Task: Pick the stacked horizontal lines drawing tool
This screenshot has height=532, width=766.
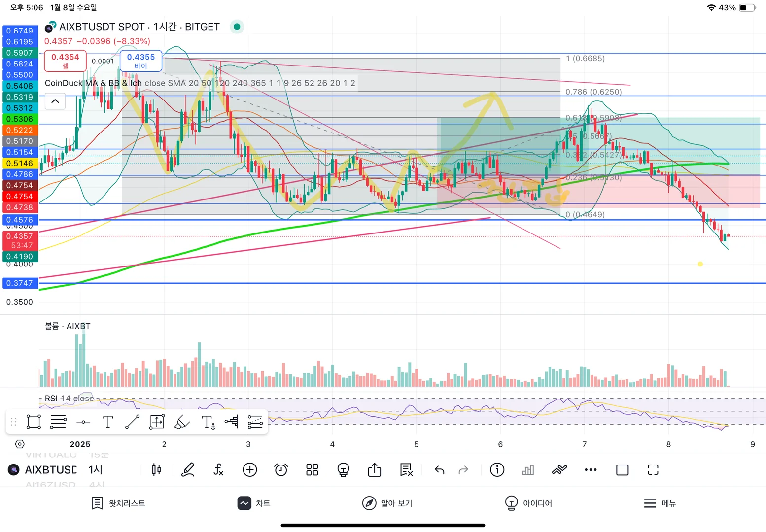Action: [x=58, y=422]
